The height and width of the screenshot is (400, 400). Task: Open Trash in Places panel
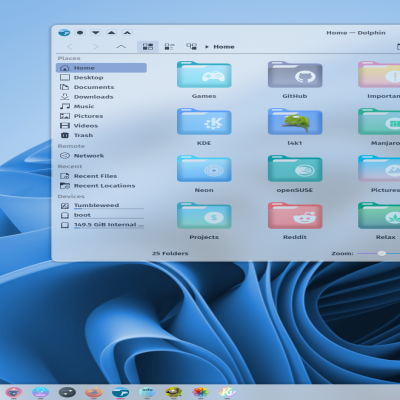(101, 135)
